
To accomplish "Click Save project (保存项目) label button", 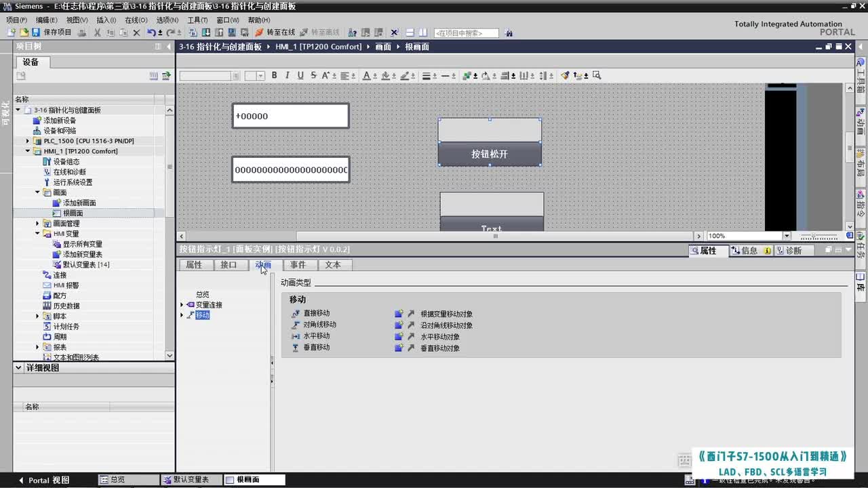I will coord(58,33).
